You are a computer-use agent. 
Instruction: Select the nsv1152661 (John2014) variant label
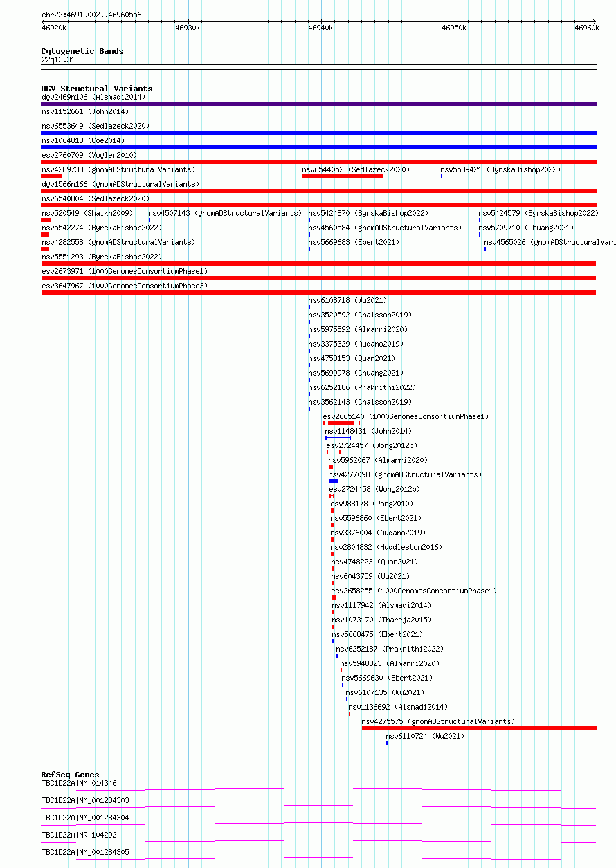click(85, 112)
